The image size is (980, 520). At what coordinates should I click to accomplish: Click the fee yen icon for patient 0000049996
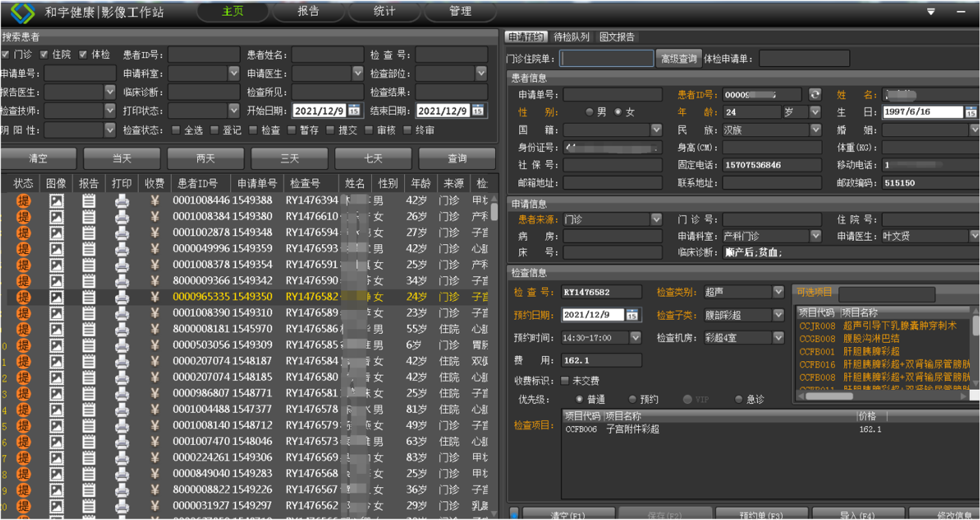(x=155, y=248)
